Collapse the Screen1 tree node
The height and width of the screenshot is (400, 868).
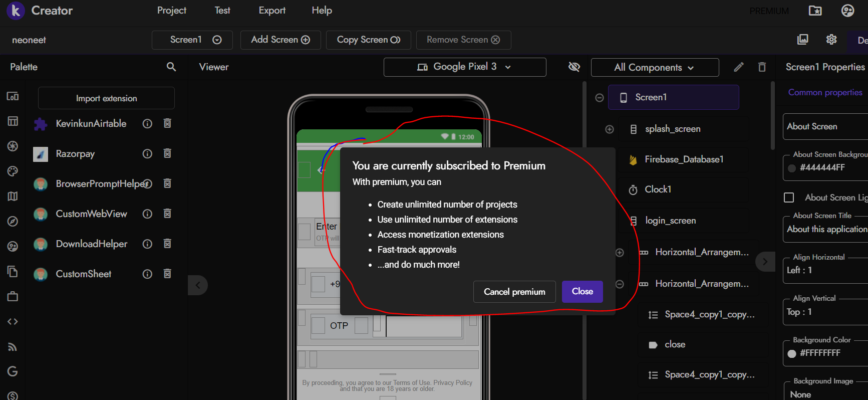click(599, 98)
